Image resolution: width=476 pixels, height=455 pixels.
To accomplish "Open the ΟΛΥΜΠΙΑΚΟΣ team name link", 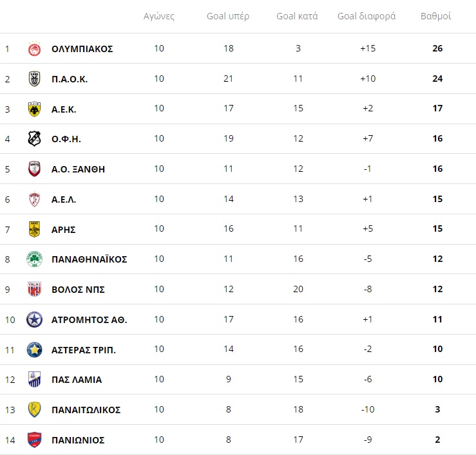I will [x=82, y=49].
